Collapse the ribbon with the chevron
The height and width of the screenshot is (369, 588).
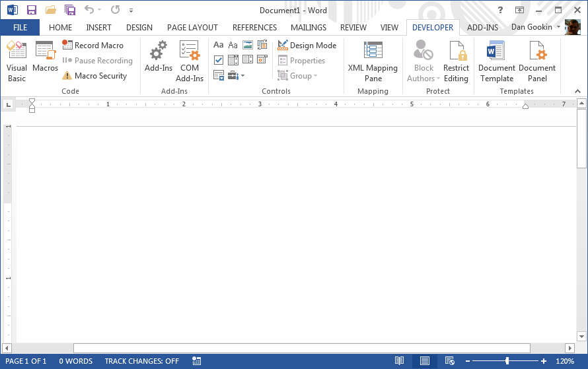coord(577,91)
